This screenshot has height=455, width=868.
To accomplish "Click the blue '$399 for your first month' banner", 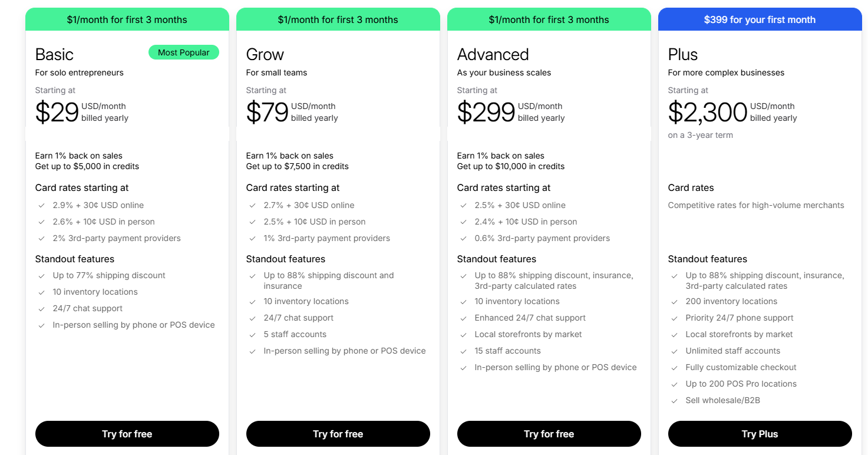I will pos(760,19).
